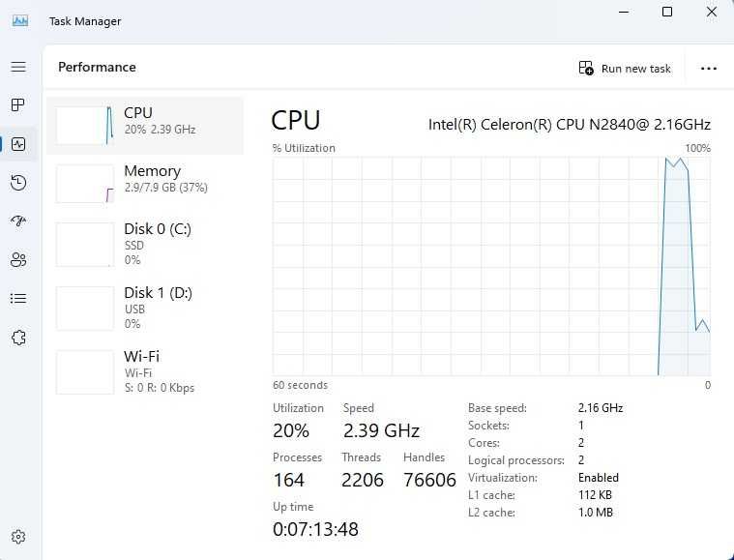
Task: Select the Wi-Fi performance item
Action: click(145, 371)
